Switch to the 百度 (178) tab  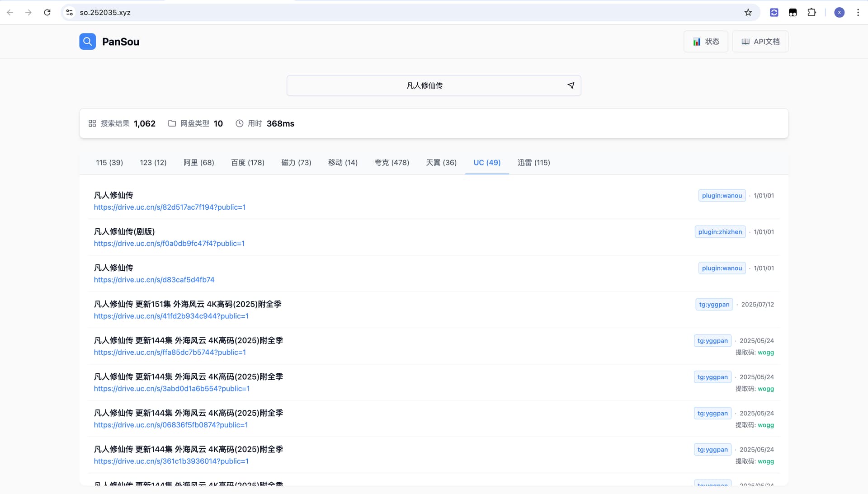[248, 163]
